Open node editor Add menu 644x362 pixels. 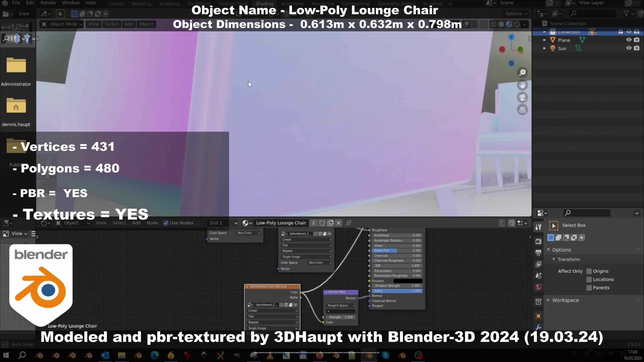(x=136, y=223)
